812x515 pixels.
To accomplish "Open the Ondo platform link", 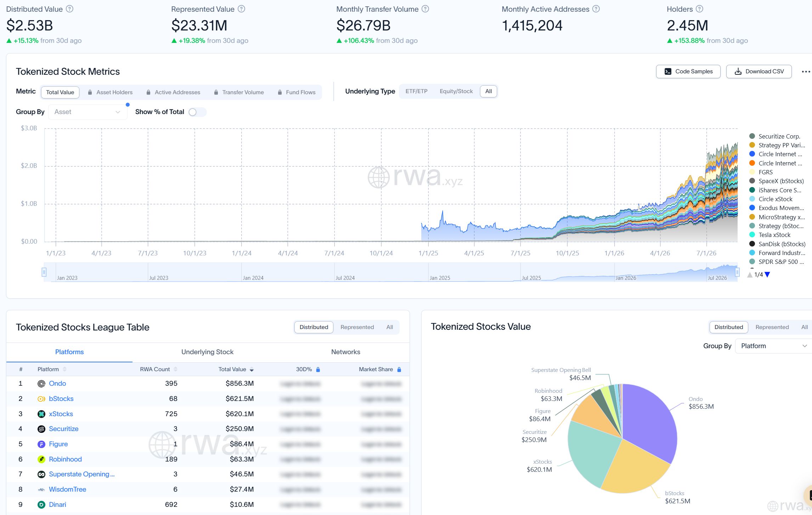I will (x=57, y=384).
